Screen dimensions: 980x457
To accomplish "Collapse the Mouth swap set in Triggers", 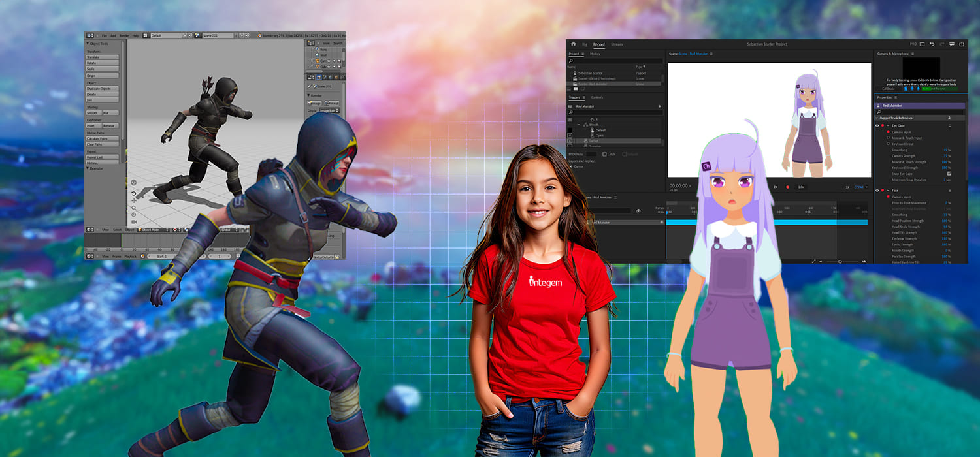I will coord(579,125).
